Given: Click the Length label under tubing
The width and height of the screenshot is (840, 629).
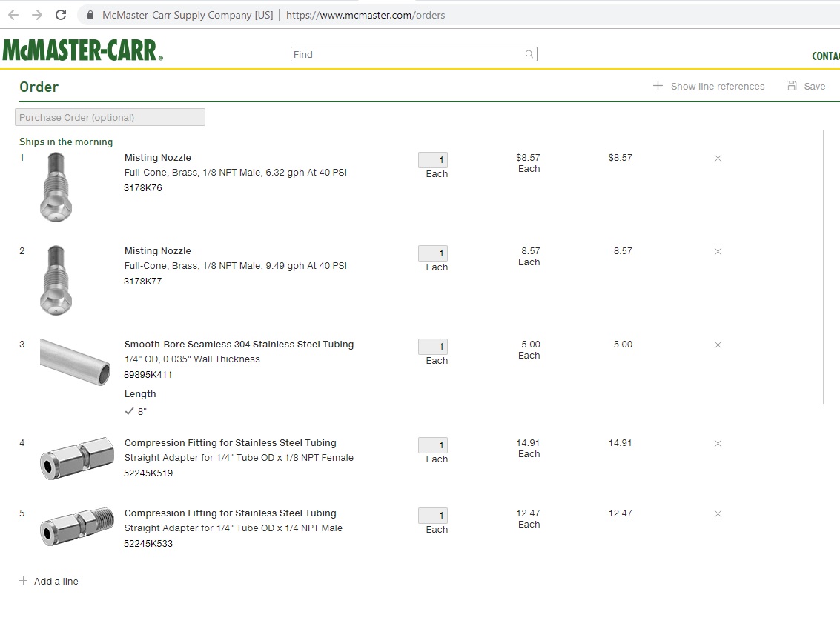Looking at the screenshot, I should pyautogui.click(x=140, y=394).
